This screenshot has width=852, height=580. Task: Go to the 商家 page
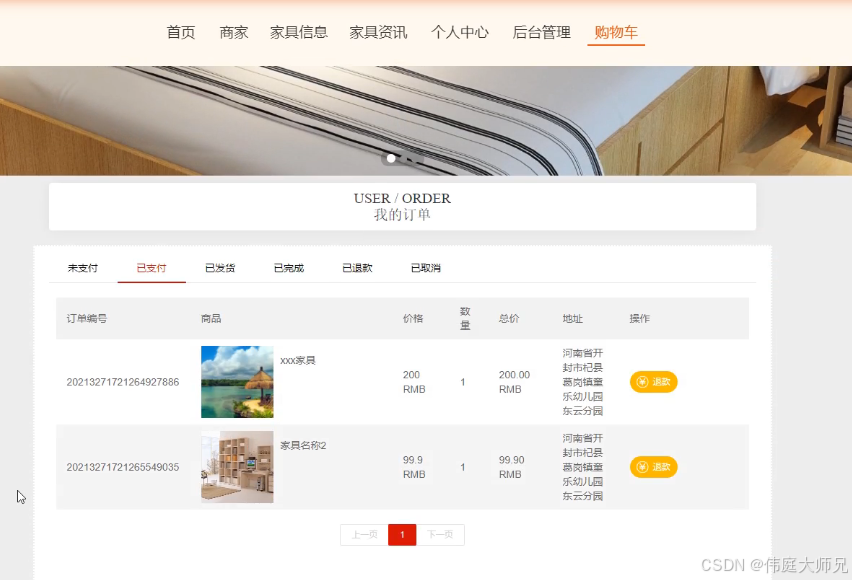(x=234, y=33)
